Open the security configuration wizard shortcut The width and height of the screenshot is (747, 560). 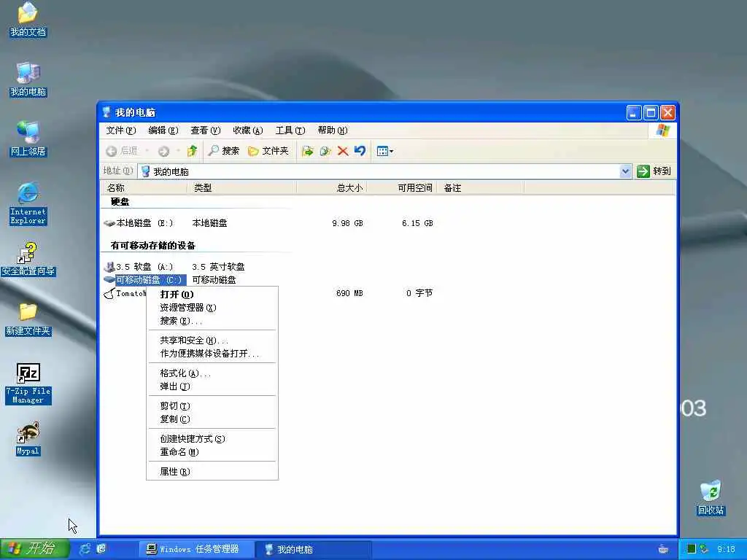28,260
